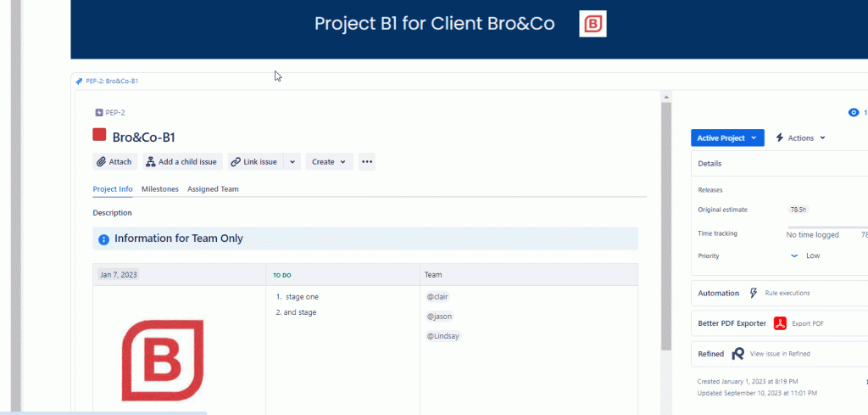868x415 pixels.
Task: Click the Created January 1, 2023 timestamp
Action: point(748,382)
